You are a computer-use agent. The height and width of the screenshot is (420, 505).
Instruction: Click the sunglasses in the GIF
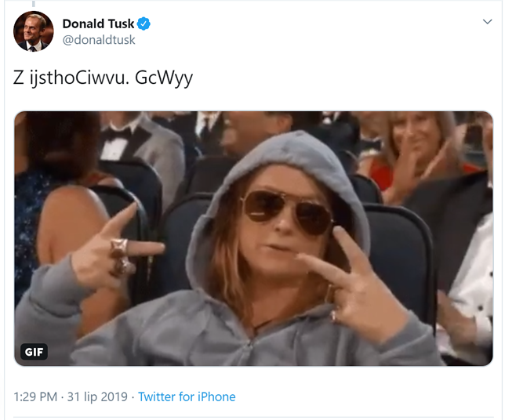coord(288,208)
